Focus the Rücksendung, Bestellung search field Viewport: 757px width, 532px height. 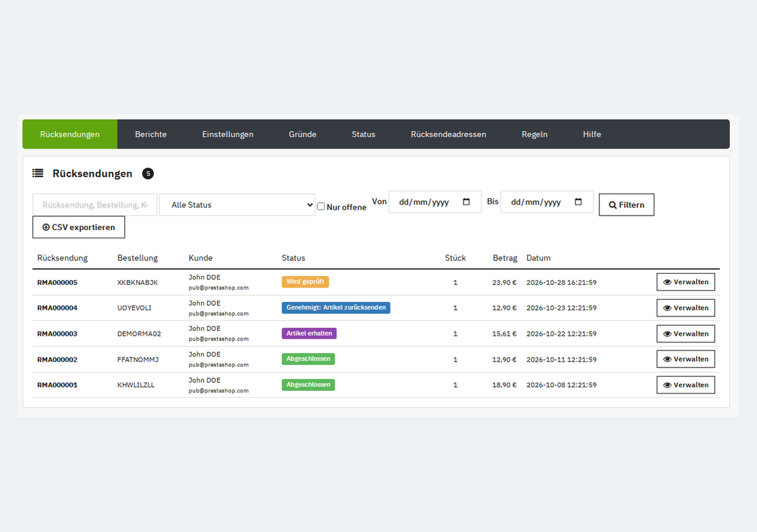click(x=95, y=205)
